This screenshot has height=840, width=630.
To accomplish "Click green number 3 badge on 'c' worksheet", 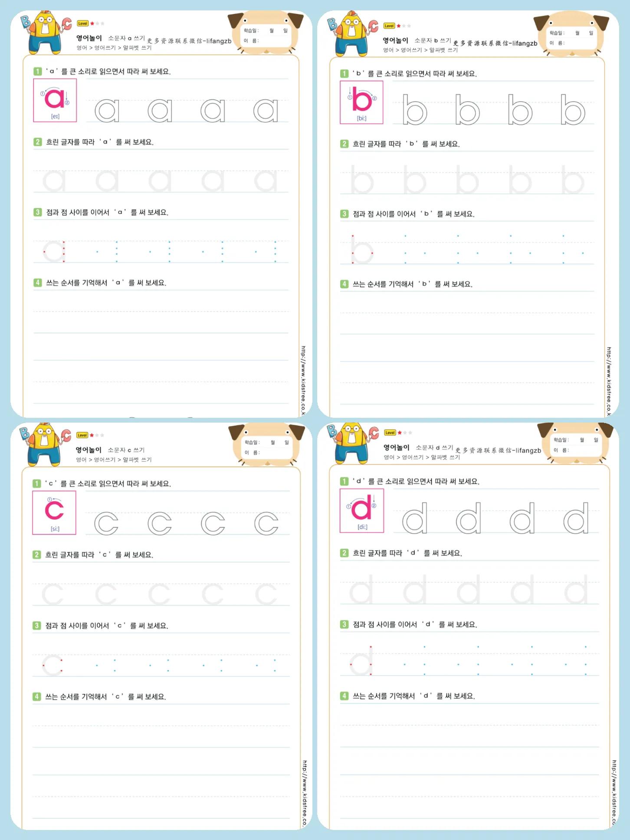I will (x=36, y=626).
